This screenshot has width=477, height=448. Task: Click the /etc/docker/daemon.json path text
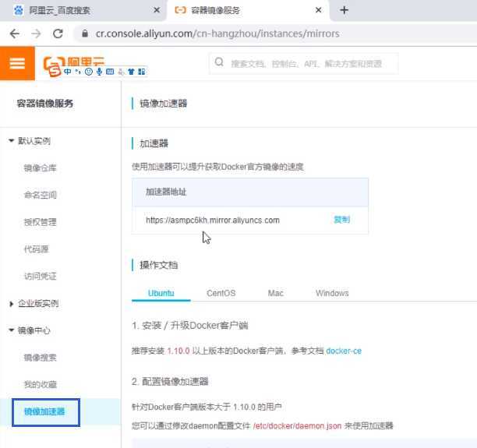pyautogui.click(x=297, y=425)
